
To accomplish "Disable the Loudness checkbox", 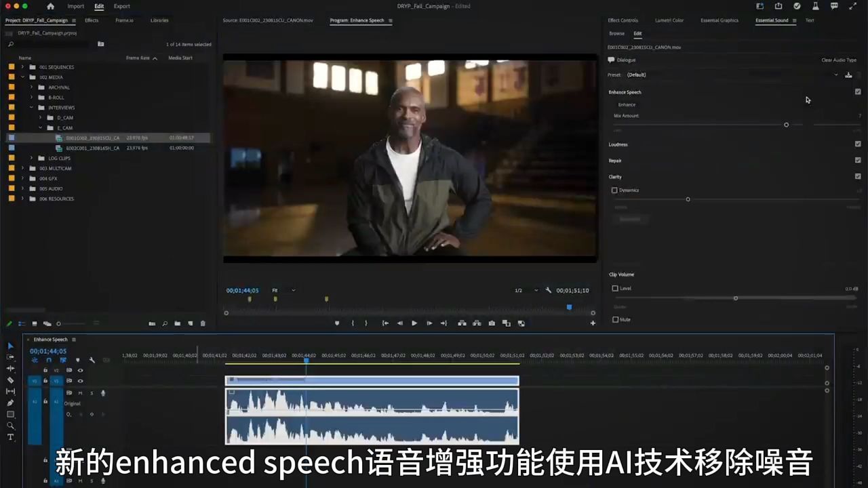I will pyautogui.click(x=858, y=144).
